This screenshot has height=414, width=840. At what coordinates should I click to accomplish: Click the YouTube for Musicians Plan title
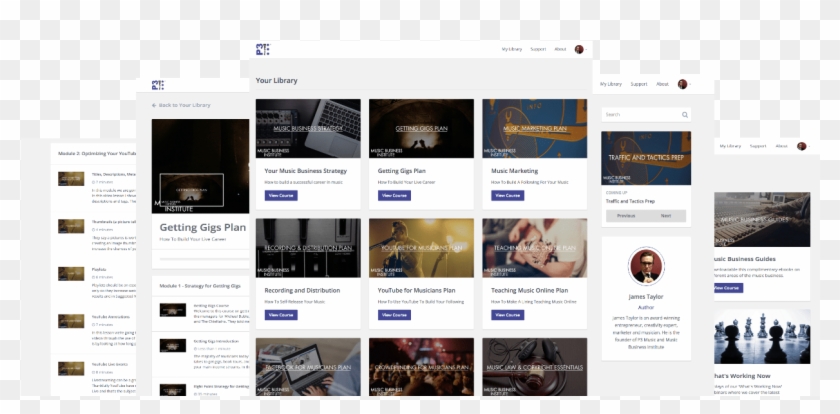pyautogui.click(x=416, y=290)
